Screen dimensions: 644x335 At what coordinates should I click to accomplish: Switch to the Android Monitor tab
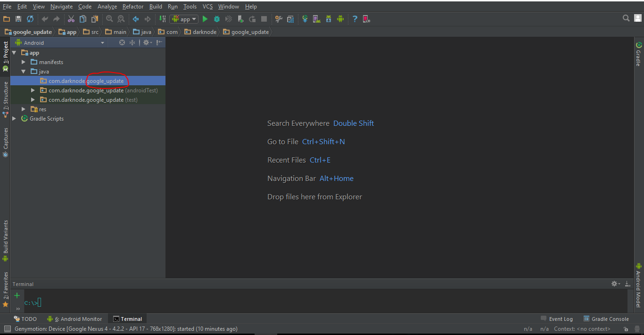(x=75, y=319)
